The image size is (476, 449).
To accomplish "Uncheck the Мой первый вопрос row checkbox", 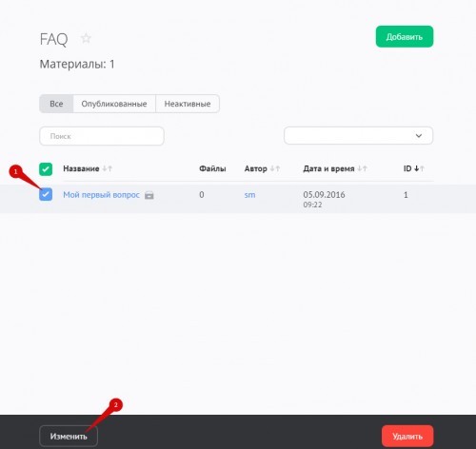I will (x=46, y=194).
